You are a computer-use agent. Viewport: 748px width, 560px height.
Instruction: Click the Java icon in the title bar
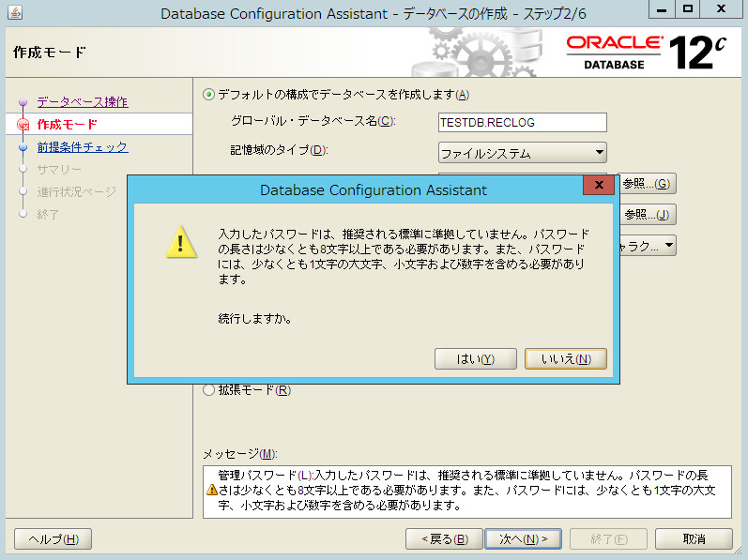click(x=15, y=12)
